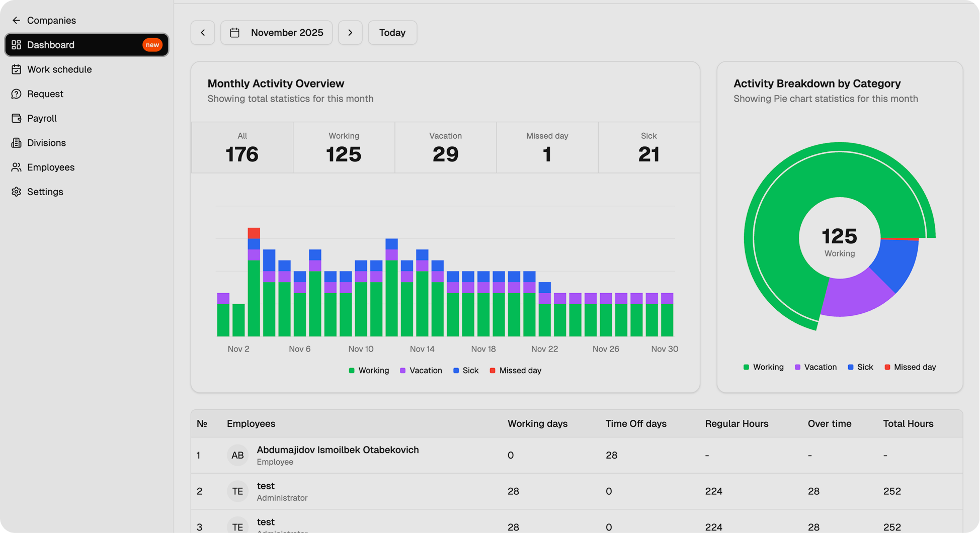
Task: Advance to next month with right chevron
Action: 350,33
